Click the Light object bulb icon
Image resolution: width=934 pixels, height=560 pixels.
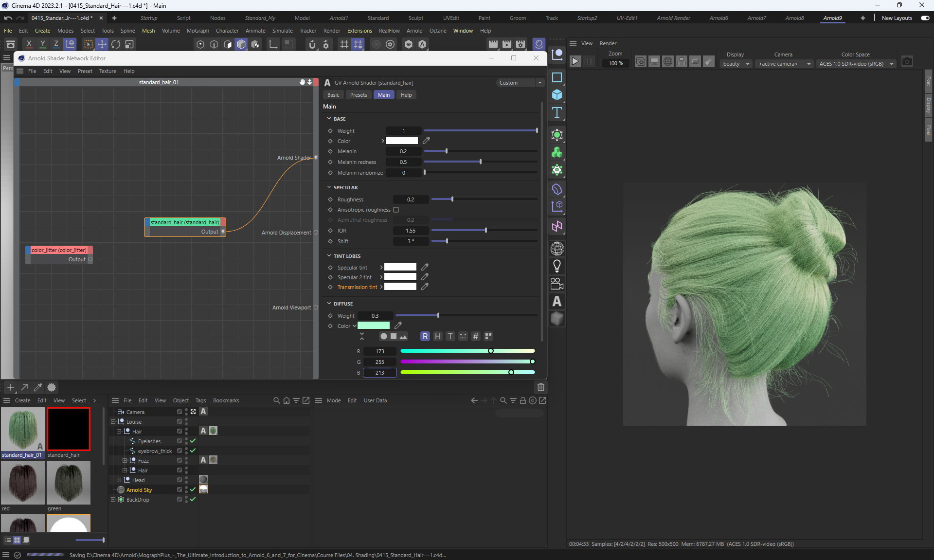pyautogui.click(x=557, y=266)
